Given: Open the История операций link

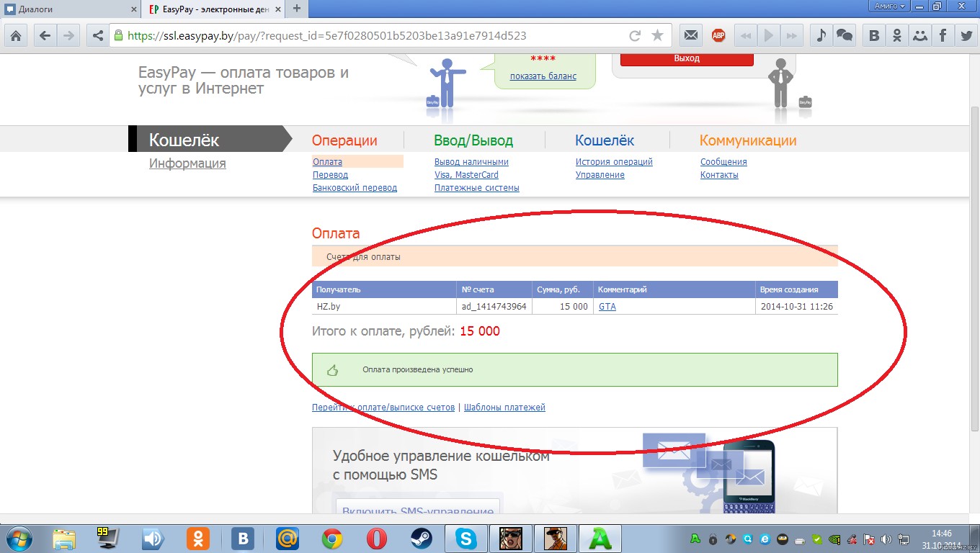Looking at the screenshot, I should coord(614,162).
